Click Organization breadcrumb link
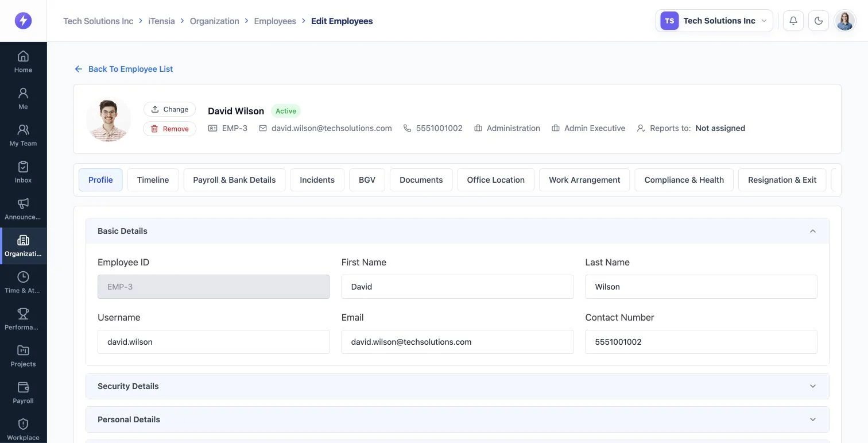Image resolution: width=868 pixels, height=443 pixels. click(214, 21)
